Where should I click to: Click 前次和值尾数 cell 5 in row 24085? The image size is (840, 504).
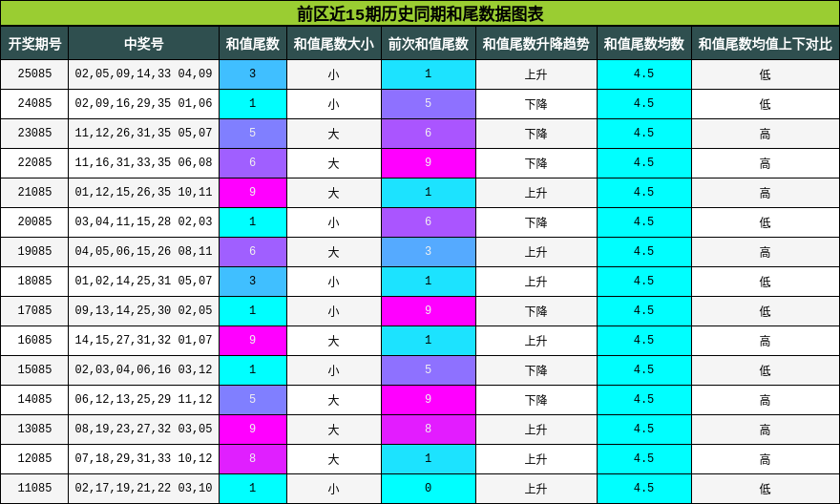(x=428, y=103)
